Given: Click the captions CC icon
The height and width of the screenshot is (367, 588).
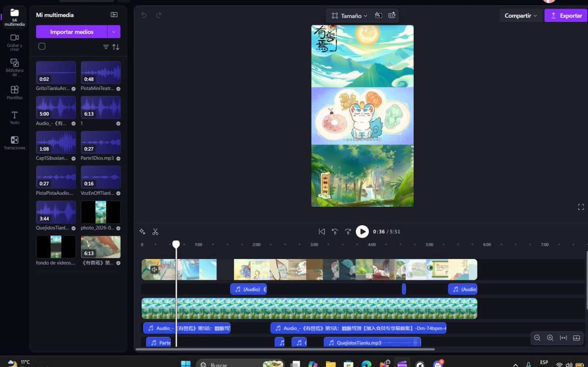Looking at the screenshot, I should coord(392,15).
